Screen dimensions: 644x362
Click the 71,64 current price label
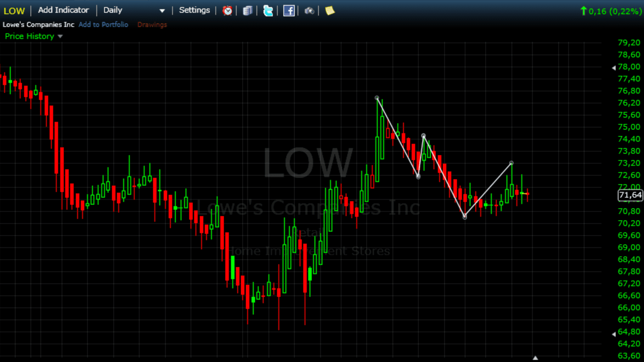(x=630, y=195)
